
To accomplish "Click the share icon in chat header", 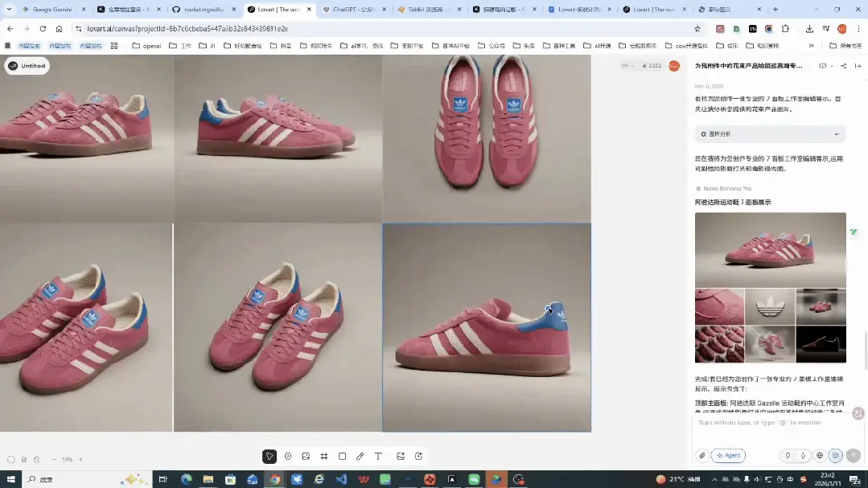I will (843, 66).
